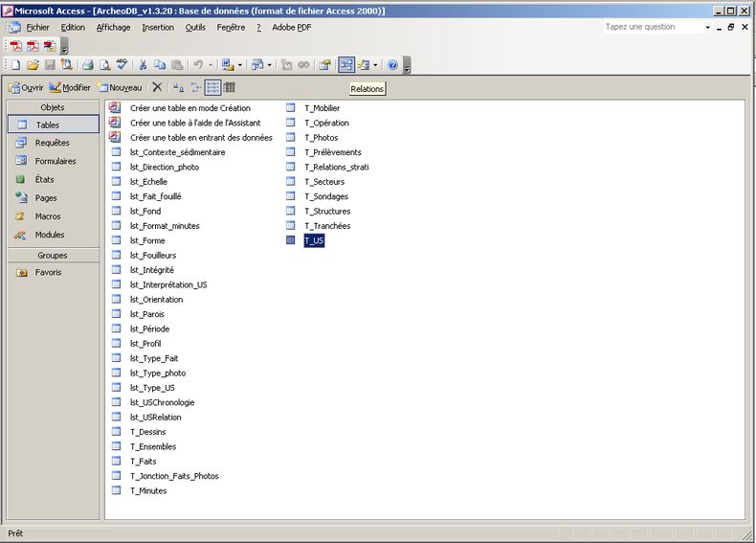The height and width of the screenshot is (543, 756).
Task: Click the Ouvrir button
Action: click(x=26, y=87)
